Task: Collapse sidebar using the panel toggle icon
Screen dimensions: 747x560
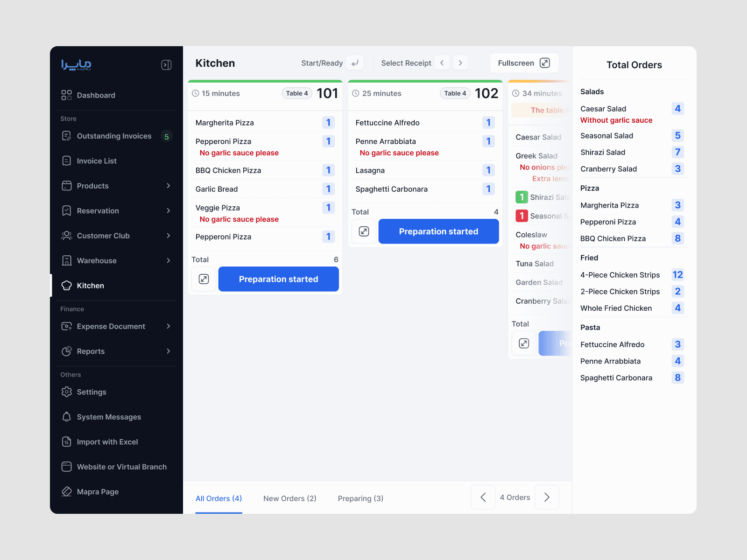Action: coord(166,65)
